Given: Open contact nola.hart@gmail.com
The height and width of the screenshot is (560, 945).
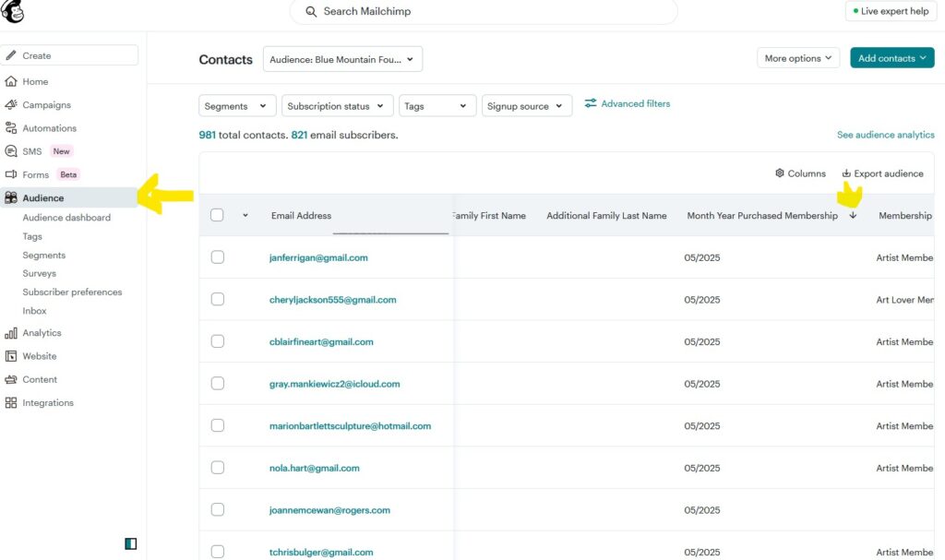Looking at the screenshot, I should pyautogui.click(x=314, y=468).
